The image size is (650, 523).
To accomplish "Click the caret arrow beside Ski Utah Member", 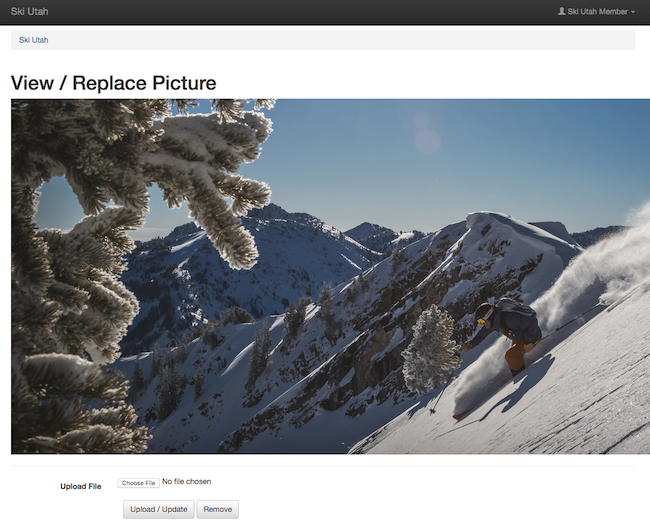I will 633,13.
